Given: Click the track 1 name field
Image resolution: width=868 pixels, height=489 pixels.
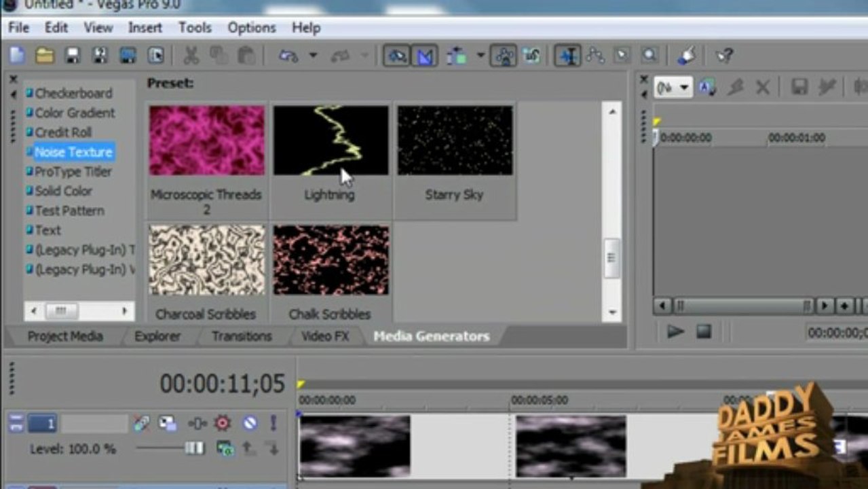Looking at the screenshot, I should pyautogui.click(x=94, y=424).
